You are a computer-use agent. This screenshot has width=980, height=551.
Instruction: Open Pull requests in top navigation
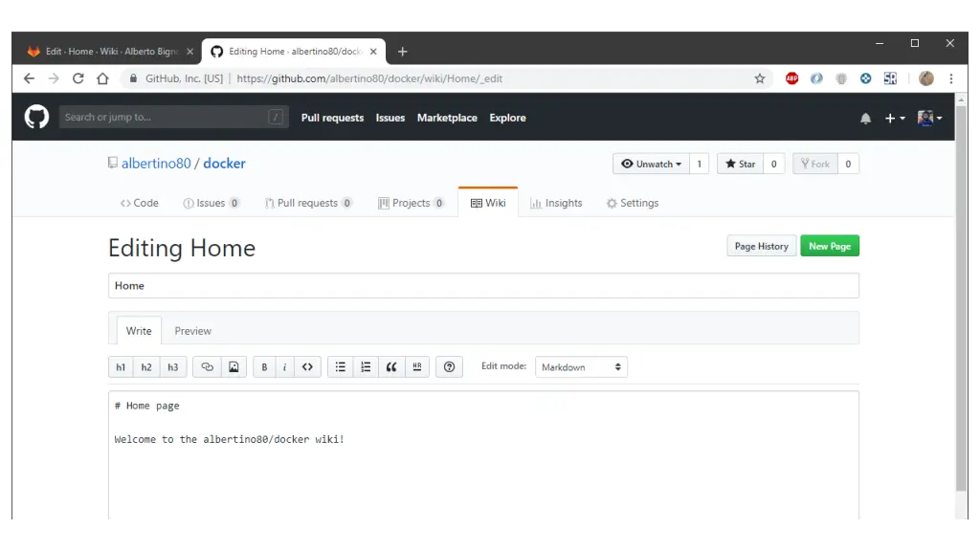[x=332, y=118]
